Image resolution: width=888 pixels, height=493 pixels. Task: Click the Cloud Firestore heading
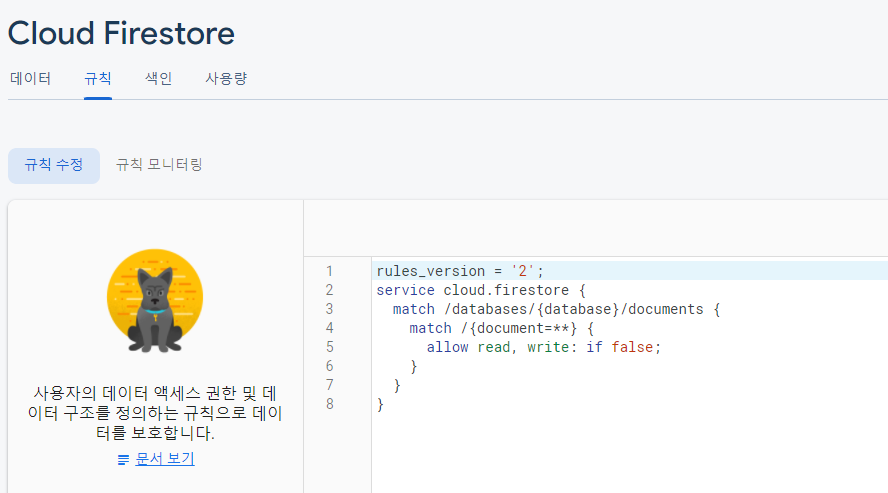[x=121, y=33]
